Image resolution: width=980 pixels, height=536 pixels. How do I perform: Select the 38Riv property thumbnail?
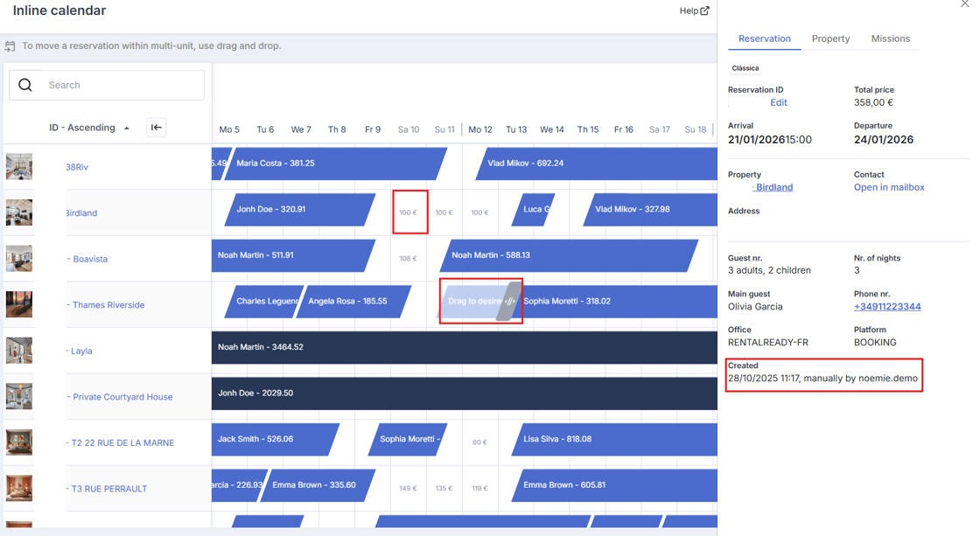click(x=18, y=167)
